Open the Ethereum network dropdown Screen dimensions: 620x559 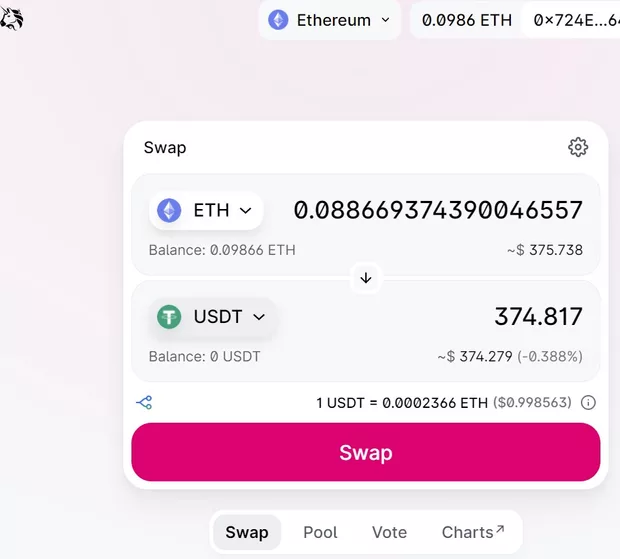tap(330, 20)
